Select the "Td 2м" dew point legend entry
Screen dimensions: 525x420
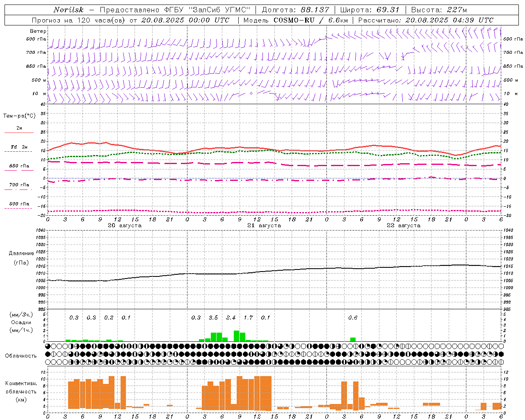point(19,147)
